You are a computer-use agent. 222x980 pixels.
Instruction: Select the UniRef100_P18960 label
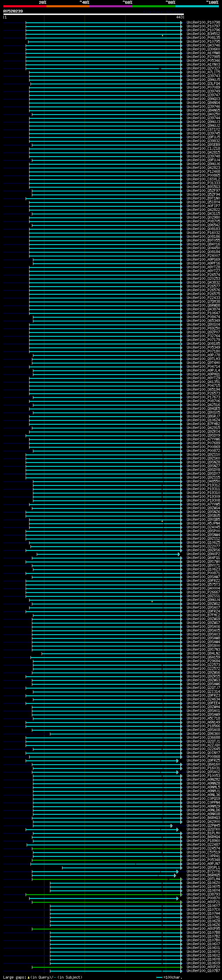pyautogui.click(x=203, y=840)
